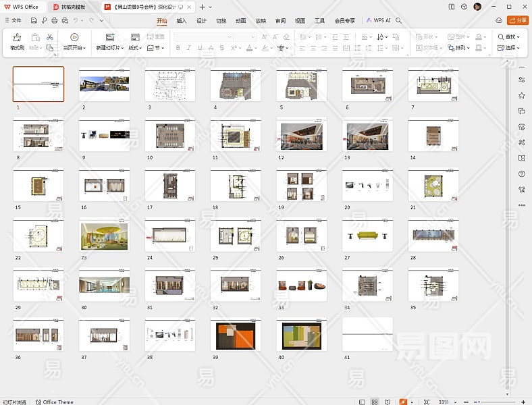The height and width of the screenshot is (405, 532).
Task: Open the WPS AI assistant
Action: pyautogui.click(x=379, y=21)
